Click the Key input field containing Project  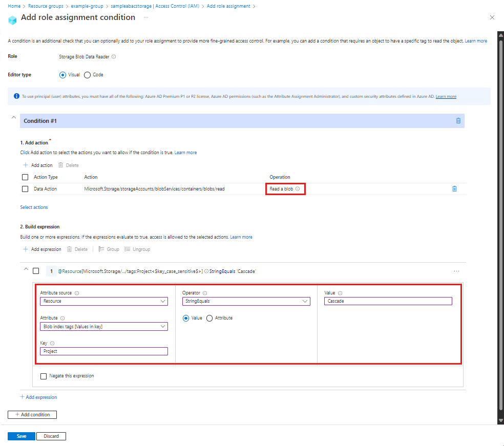coord(103,351)
